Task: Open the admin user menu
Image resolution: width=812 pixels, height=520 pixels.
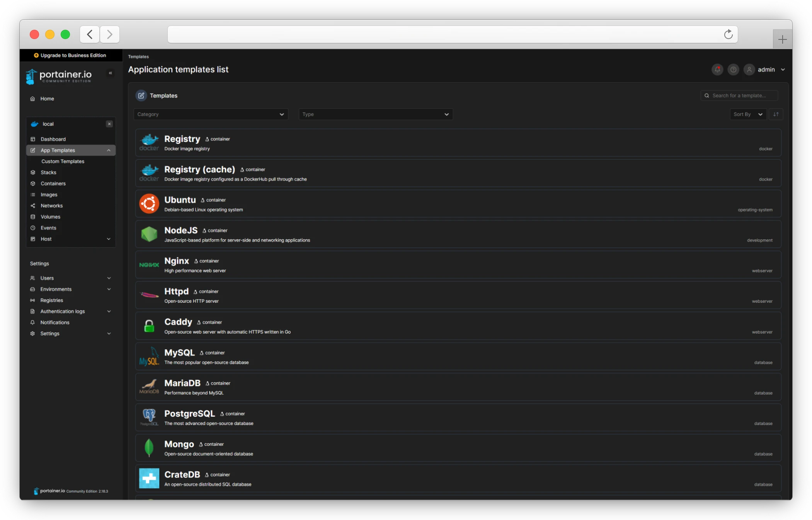Action: (766, 70)
